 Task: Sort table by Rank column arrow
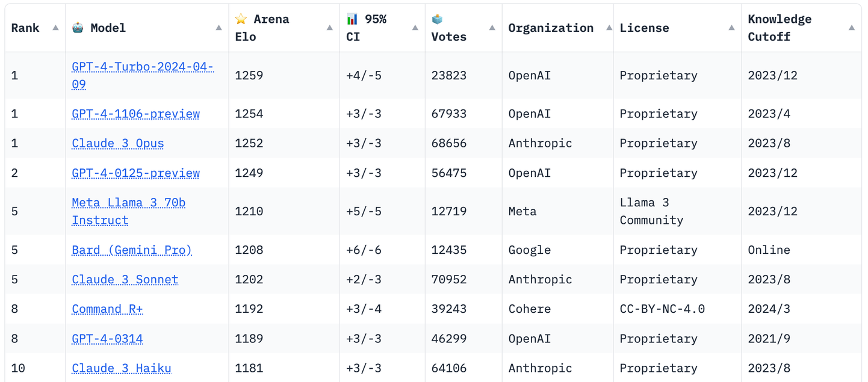[55, 28]
